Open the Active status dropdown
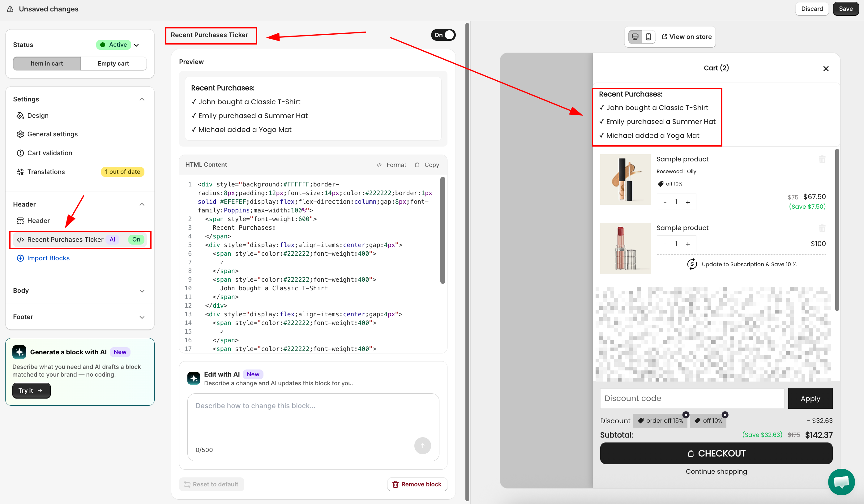 pyautogui.click(x=118, y=45)
